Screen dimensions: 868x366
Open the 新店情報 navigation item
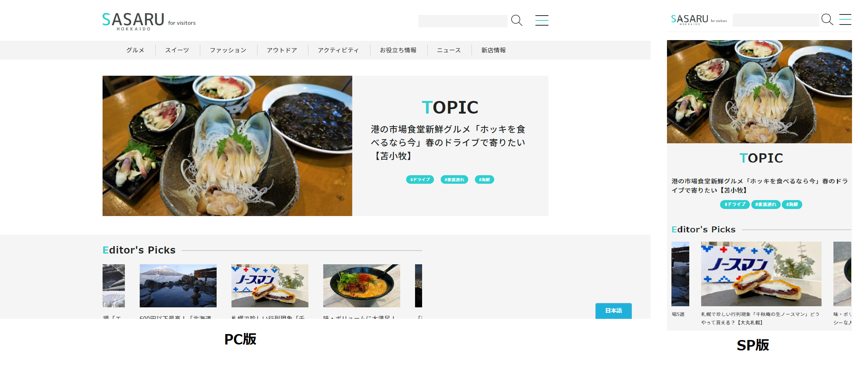[x=493, y=50]
